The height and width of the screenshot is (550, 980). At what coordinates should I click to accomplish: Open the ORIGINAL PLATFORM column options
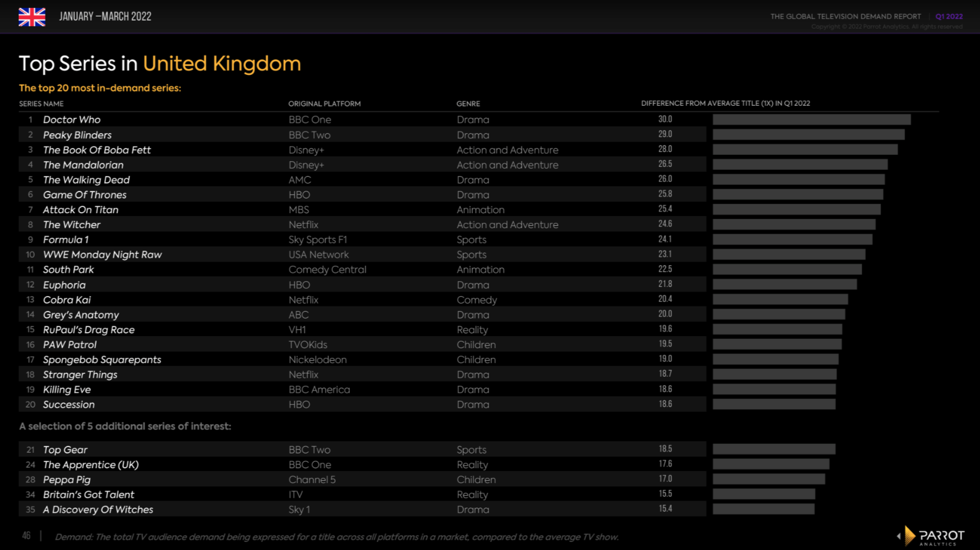pyautogui.click(x=324, y=103)
